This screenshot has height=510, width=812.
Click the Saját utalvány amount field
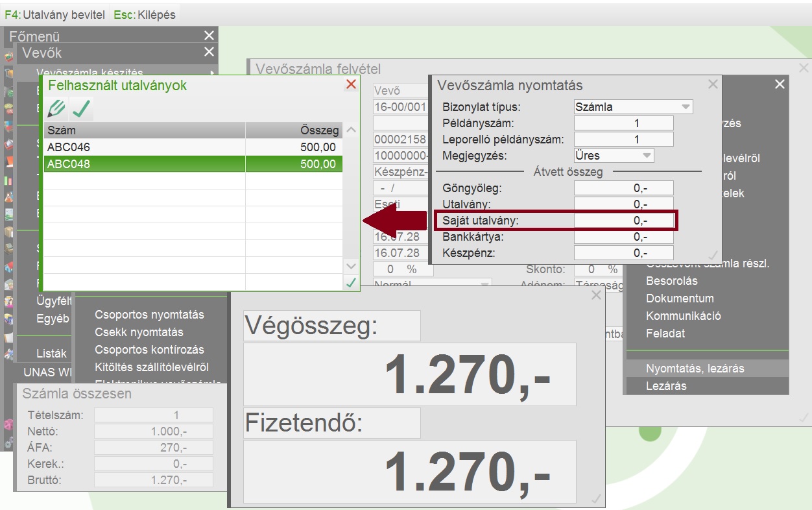pyautogui.click(x=623, y=221)
